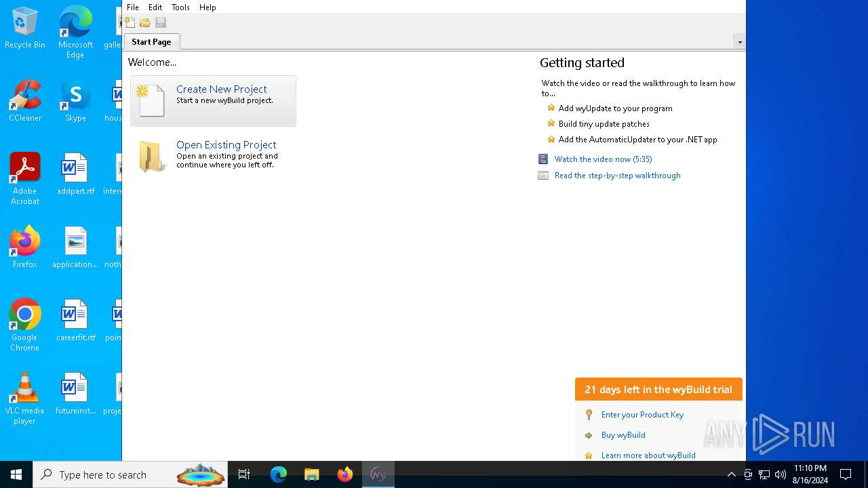Click the wyBuild icon in the taskbar
The height and width of the screenshot is (488, 868).
(x=378, y=474)
